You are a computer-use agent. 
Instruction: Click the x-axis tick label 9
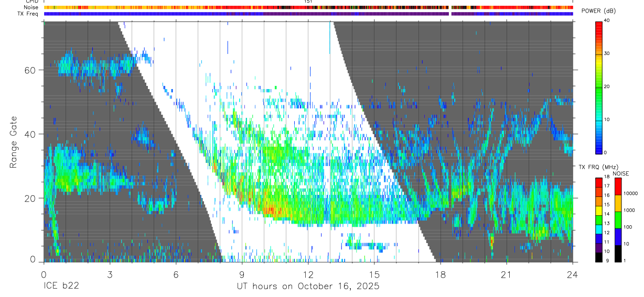(x=241, y=274)
